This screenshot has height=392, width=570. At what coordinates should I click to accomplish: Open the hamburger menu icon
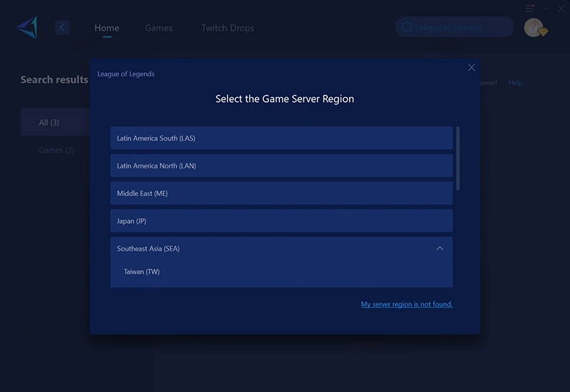[x=529, y=9]
